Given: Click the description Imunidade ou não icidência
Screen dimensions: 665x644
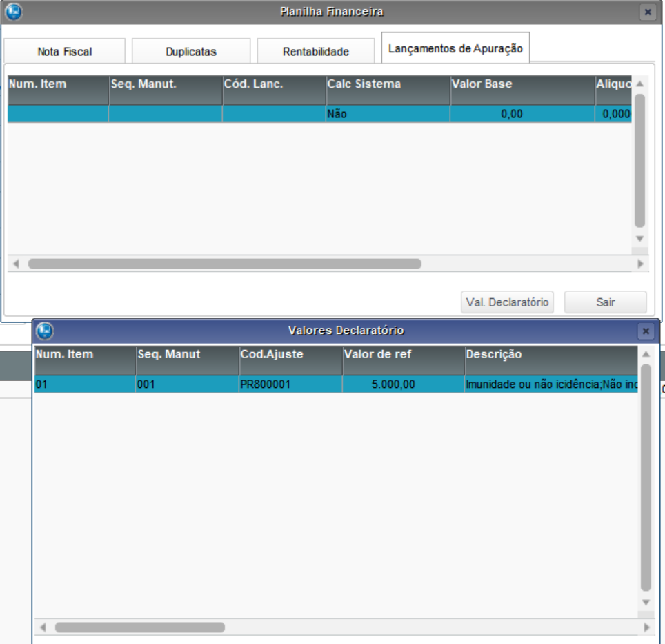Looking at the screenshot, I should (x=551, y=384).
